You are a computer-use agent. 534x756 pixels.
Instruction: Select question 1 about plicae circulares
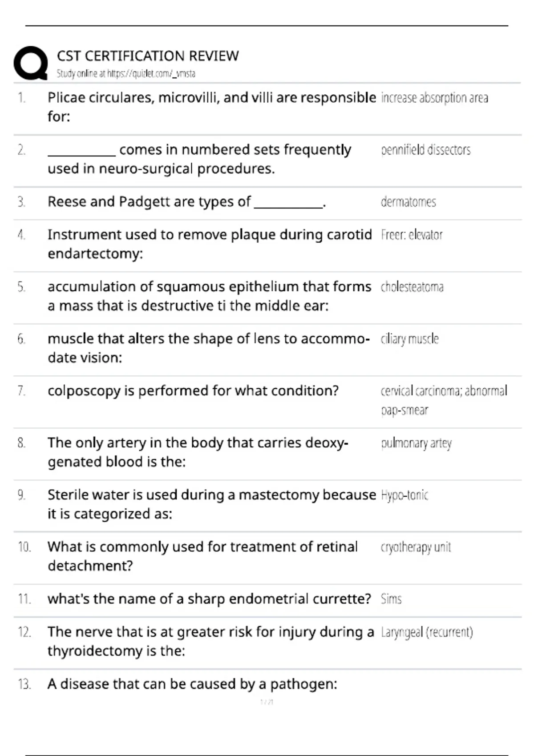coord(212,107)
